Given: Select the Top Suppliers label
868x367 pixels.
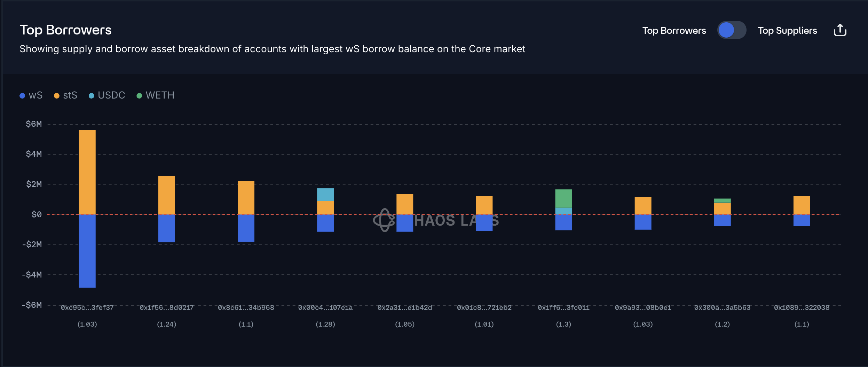Looking at the screenshot, I should (x=787, y=31).
